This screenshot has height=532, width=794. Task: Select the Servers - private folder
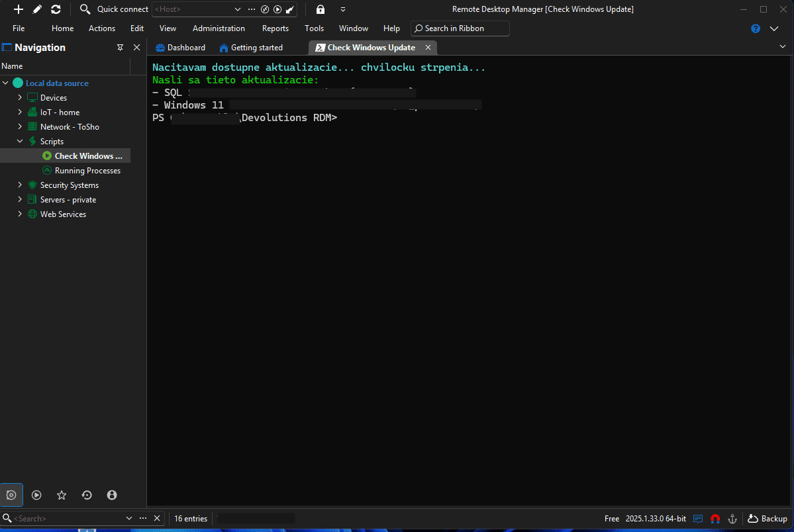pyautogui.click(x=68, y=200)
